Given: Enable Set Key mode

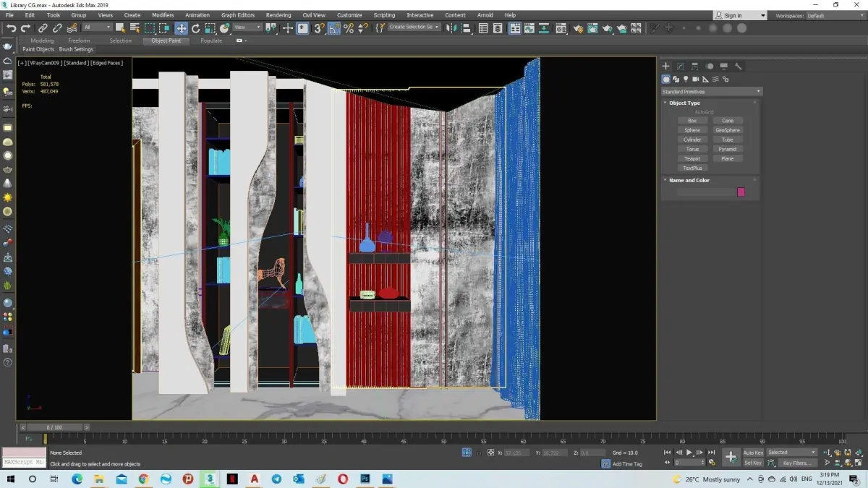Looking at the screenshot, I should click(x=753, y=463).
